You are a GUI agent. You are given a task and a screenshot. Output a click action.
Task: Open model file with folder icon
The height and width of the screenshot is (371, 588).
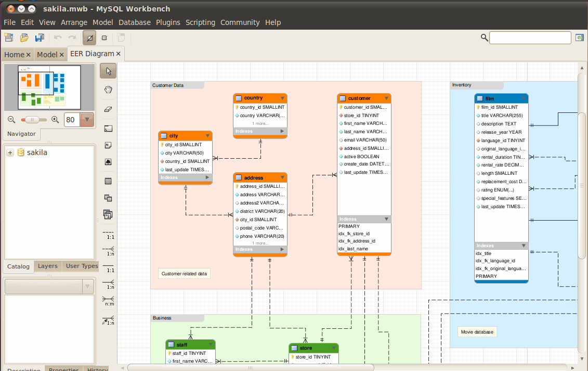click(24, 37)
